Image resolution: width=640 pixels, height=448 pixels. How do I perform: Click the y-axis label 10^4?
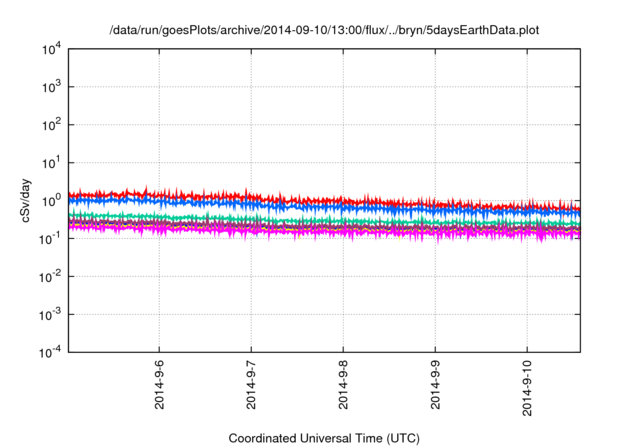click(x=51, y=49)
